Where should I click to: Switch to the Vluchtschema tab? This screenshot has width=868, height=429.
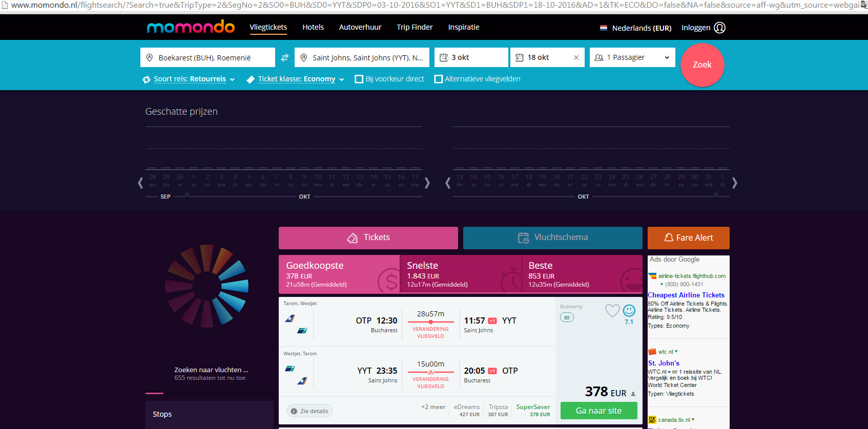point(553,238)
